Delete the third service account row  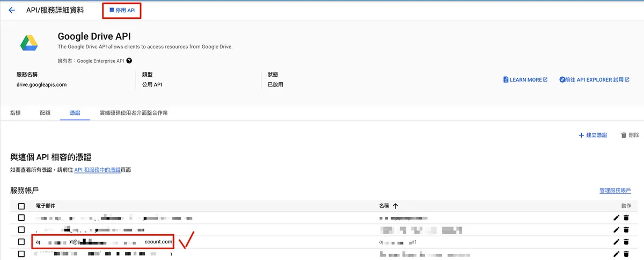pos(626,242)
